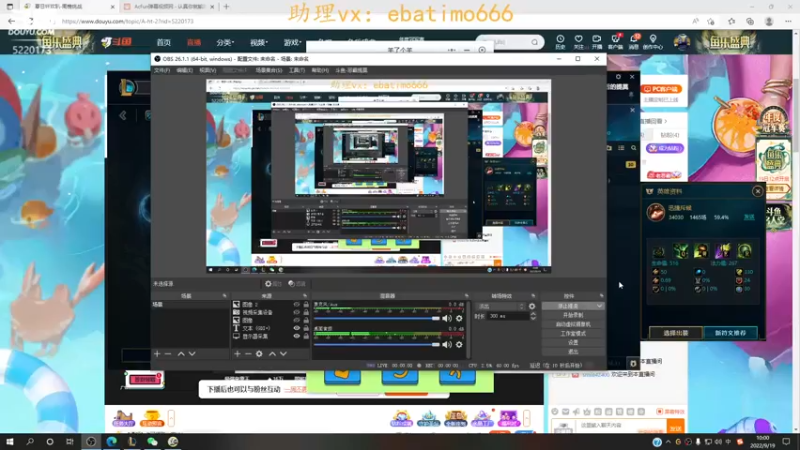Open the View menu in OBS

point(208,70)
